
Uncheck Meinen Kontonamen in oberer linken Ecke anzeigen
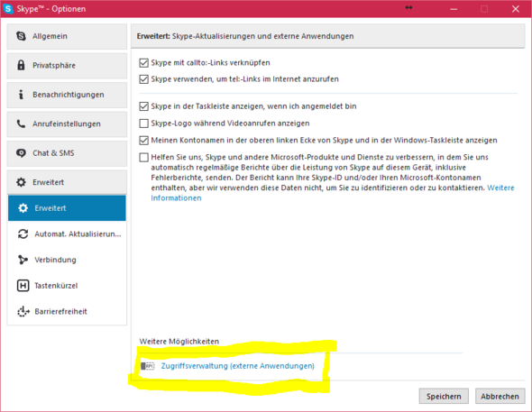144,140
